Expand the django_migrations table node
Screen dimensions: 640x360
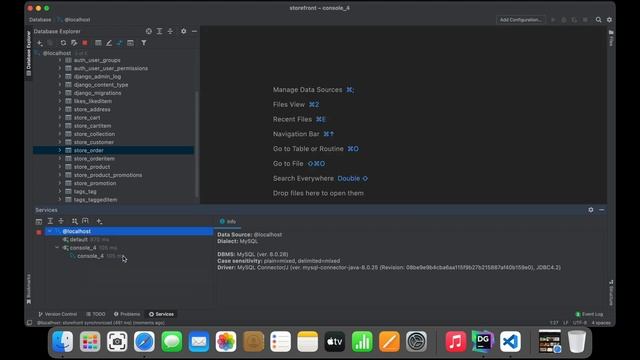click(60, 93)
